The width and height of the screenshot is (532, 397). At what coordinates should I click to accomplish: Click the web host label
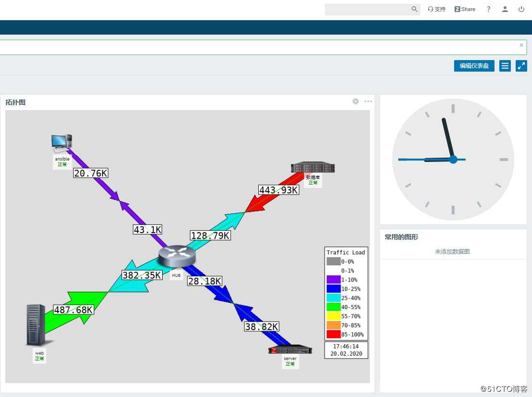(39, 353)
